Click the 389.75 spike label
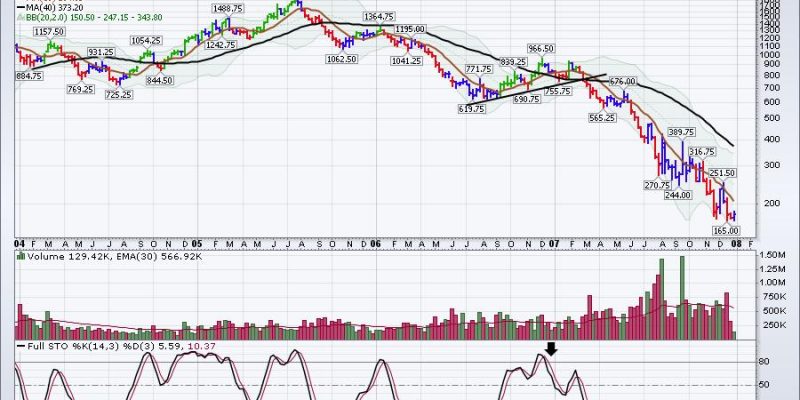Viewport: 800px width, 400px height. pos(682,132)
